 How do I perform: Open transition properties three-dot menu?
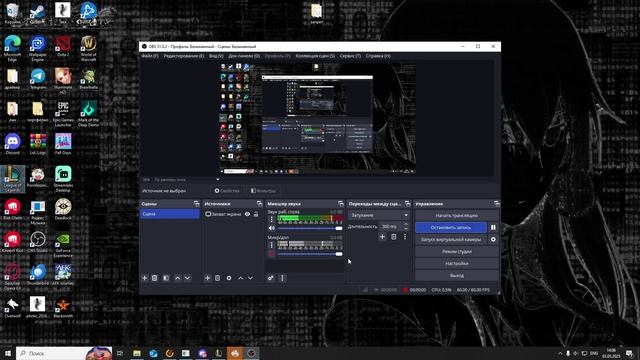[x=405, y=237]
